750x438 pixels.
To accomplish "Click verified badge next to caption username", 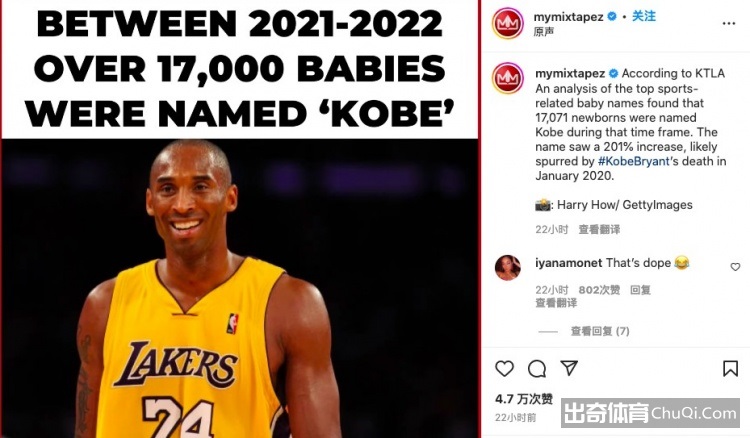I will click(613, 74).
